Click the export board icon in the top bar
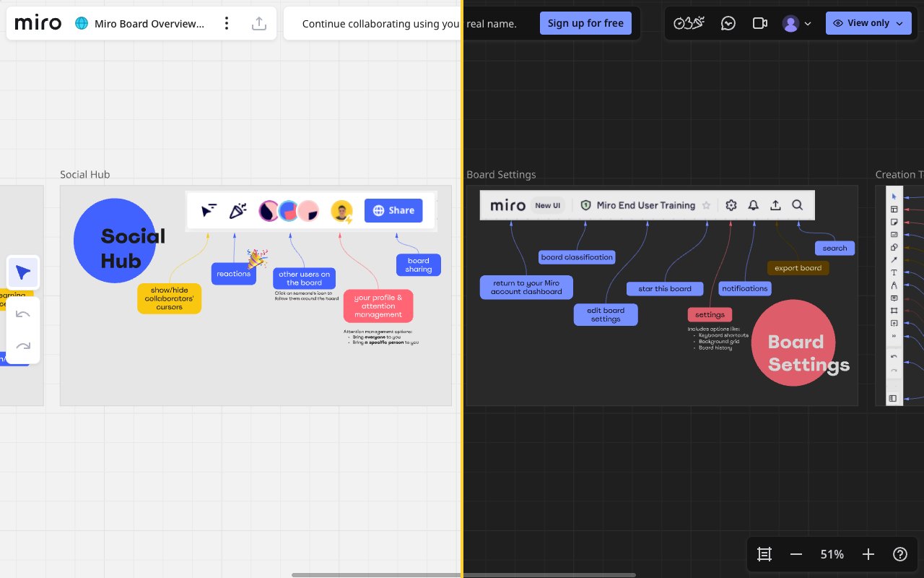This screenshot has height=578, width=924. coord(258,24)
